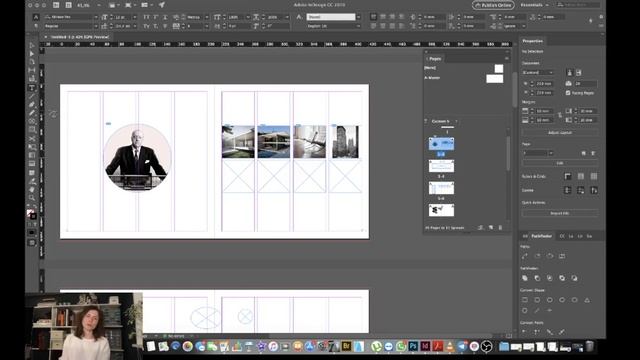Image resolution: width=640 pixels, height=360 pixels.
Task: Toggle Show Guides in the Guides section
Action: [568, 191]
